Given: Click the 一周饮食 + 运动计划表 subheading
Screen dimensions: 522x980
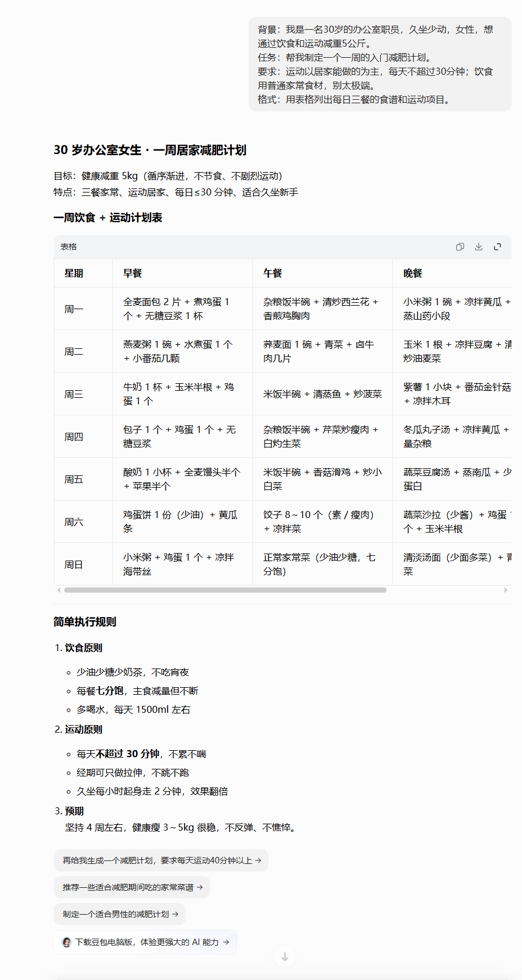Looking at the screenshot, I should click(108, 218).
